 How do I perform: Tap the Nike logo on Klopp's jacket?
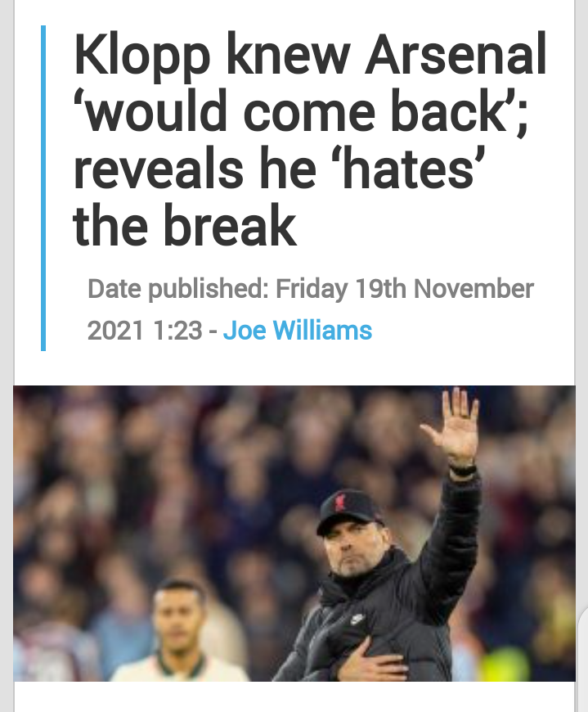point(357,618)
